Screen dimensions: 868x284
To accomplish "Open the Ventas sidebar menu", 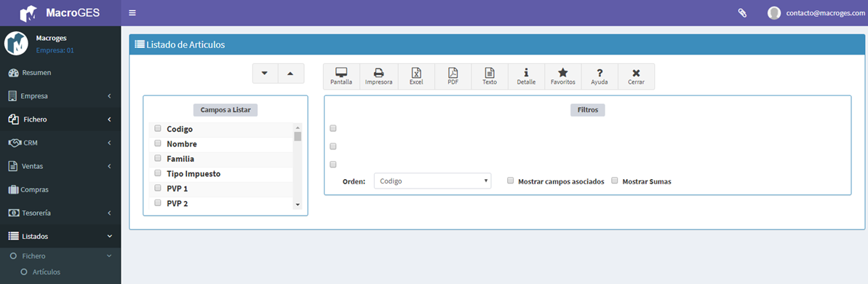I will coord(60,165).
